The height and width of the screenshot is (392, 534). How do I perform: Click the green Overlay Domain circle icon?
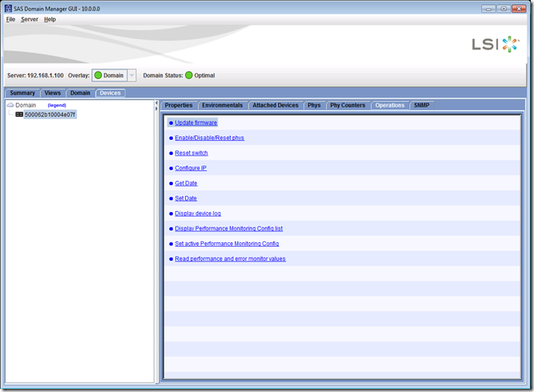coord(98,75)
